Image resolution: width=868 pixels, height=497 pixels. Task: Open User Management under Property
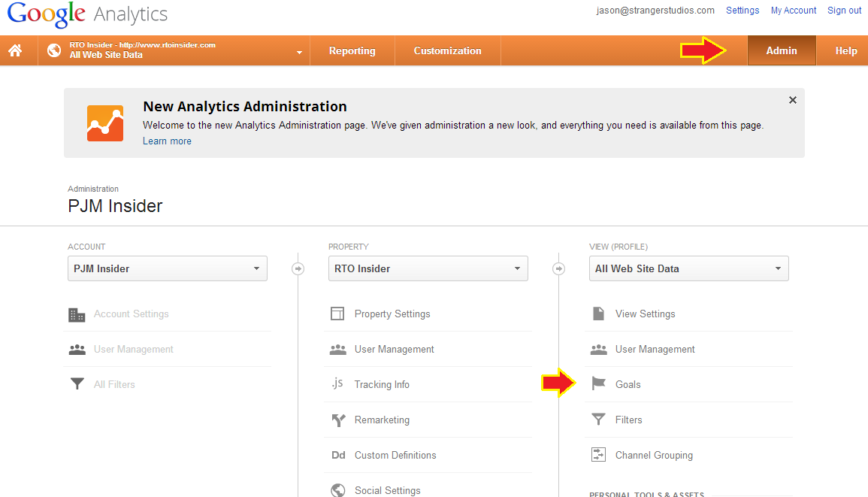click(394, 350)
